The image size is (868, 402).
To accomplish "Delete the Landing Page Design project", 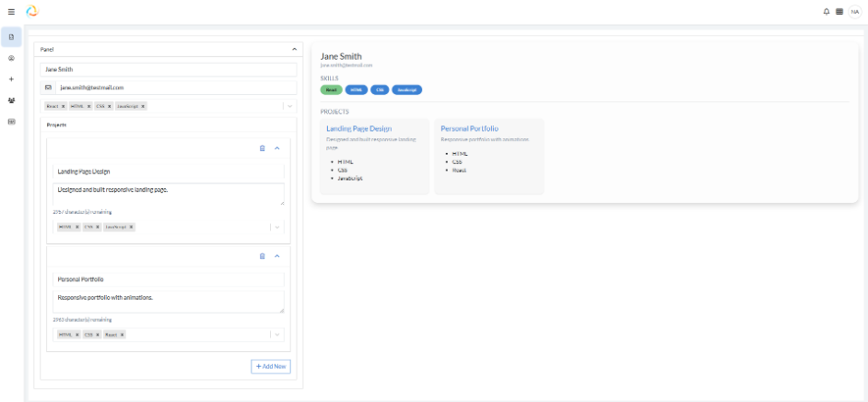I will click(x=262, y=148).
